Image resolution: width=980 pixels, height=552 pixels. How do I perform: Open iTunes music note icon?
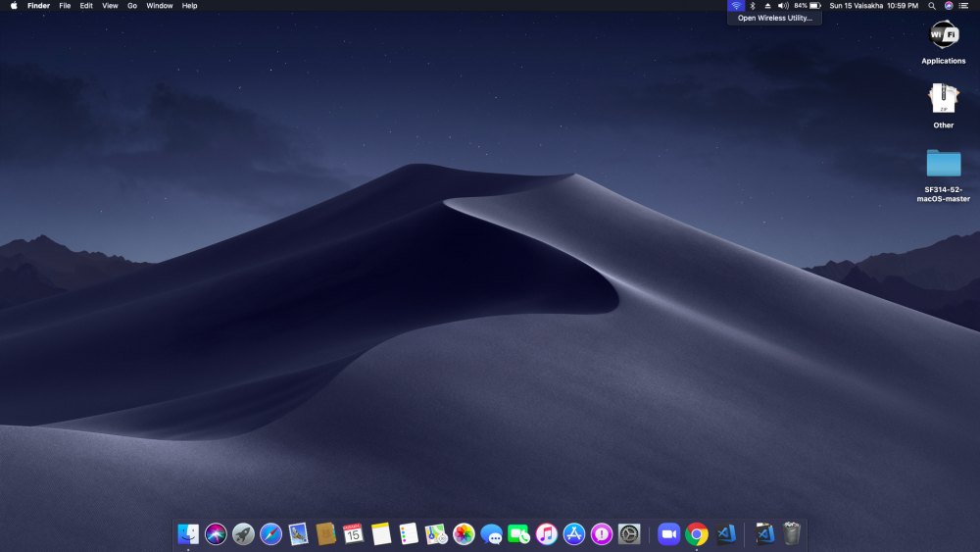[x=546, y=534]
